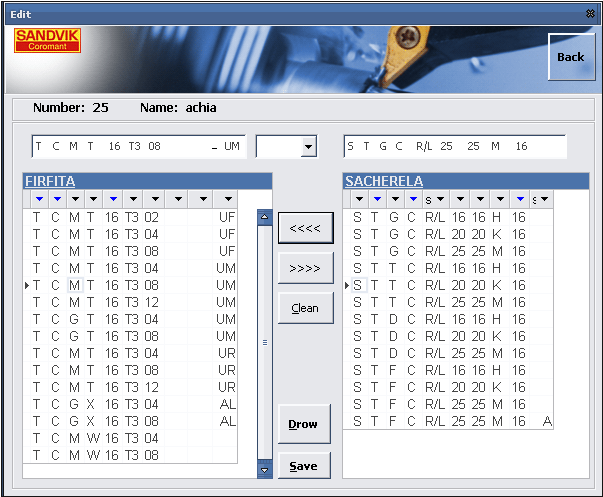Click scroll up arrow of FIRFITA list
The width and height of the screenshot is (603, 497).
point(265,216)
